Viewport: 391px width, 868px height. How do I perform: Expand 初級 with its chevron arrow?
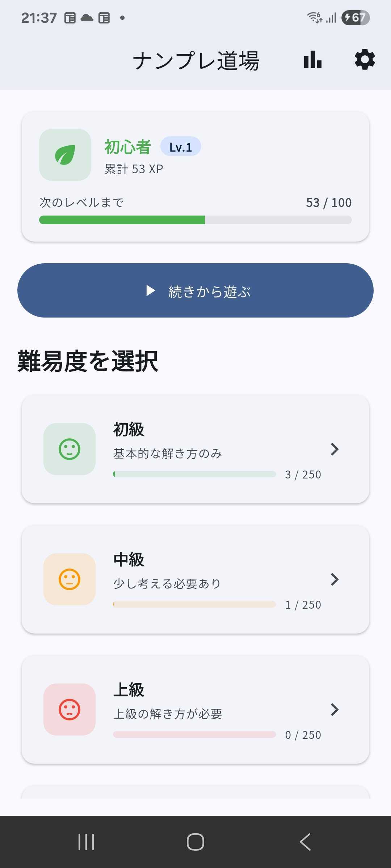coord(335,449)
